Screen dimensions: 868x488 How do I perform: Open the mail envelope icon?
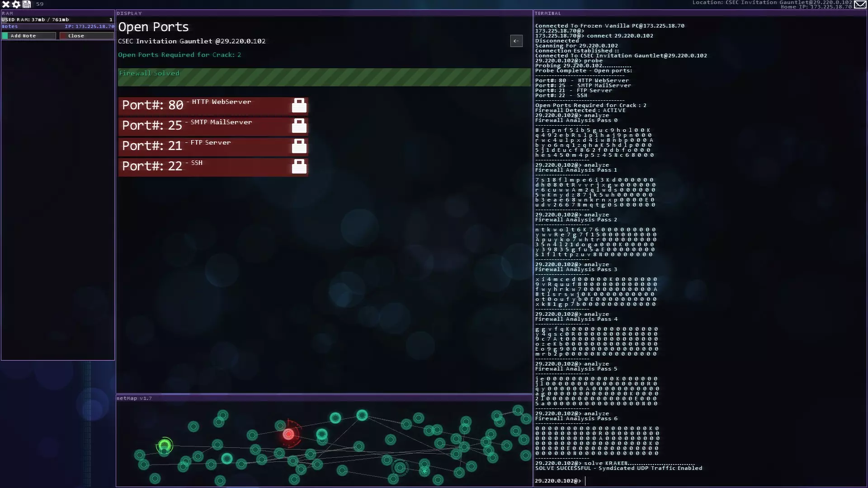point(860,5)
